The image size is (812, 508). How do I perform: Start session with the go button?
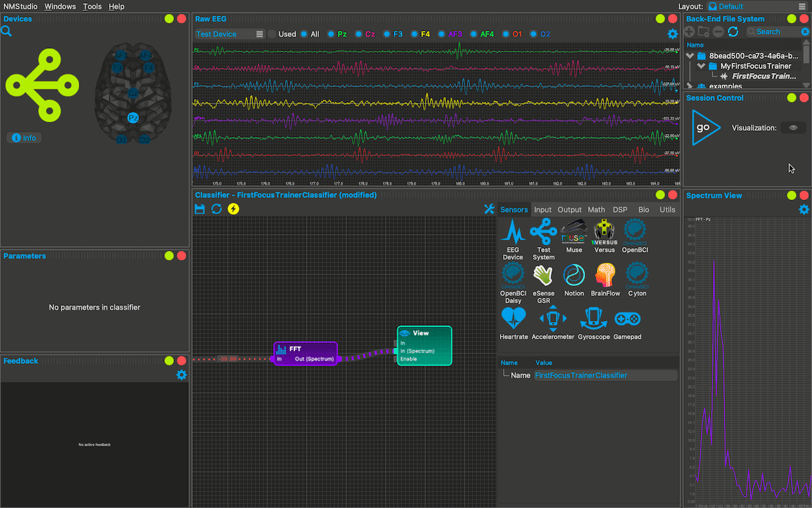706,128
